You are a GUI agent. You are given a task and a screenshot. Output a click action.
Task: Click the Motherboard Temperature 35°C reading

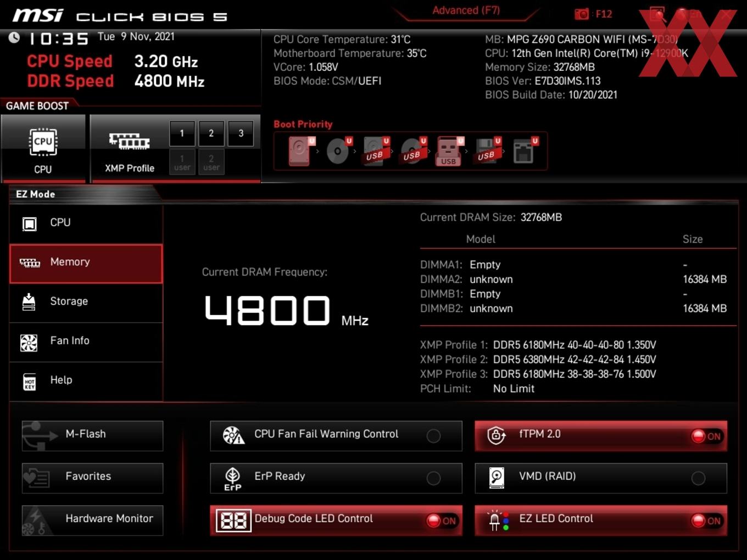[x=350, y=53]
